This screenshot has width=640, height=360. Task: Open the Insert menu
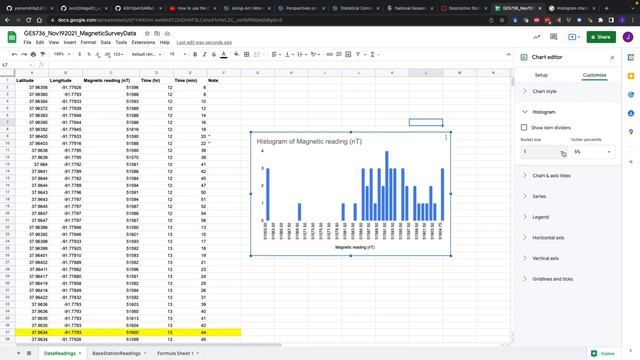[x=70, y=42]
